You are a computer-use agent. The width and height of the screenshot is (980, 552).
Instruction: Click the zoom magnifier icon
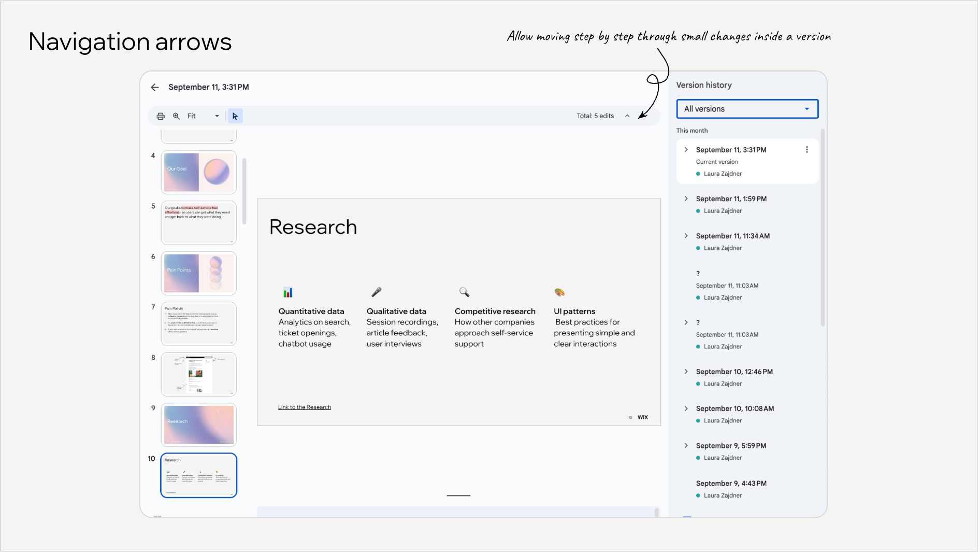pos(176,116)
